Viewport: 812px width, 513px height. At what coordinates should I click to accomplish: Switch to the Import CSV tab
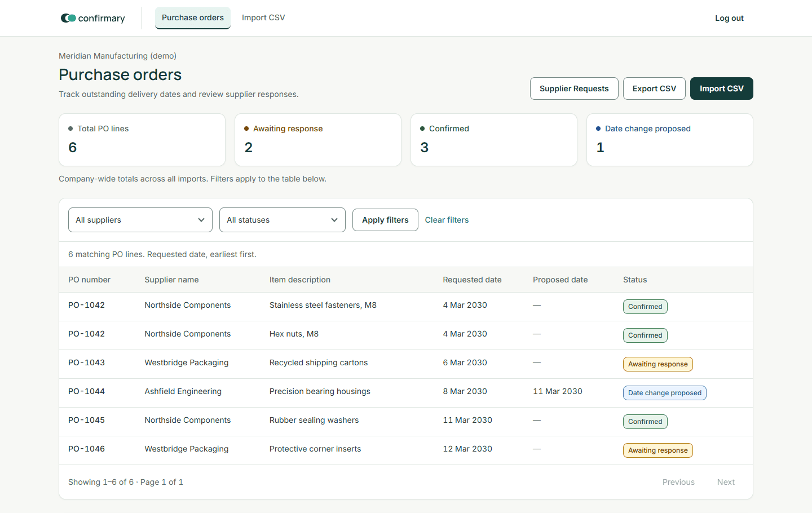pos(263,17)
